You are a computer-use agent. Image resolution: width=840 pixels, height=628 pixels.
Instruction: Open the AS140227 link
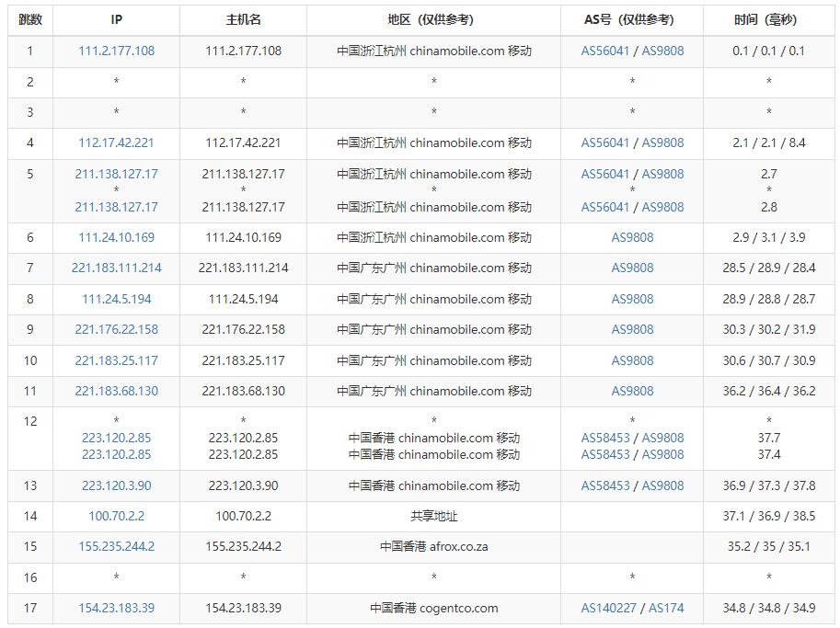click(608, 608)
